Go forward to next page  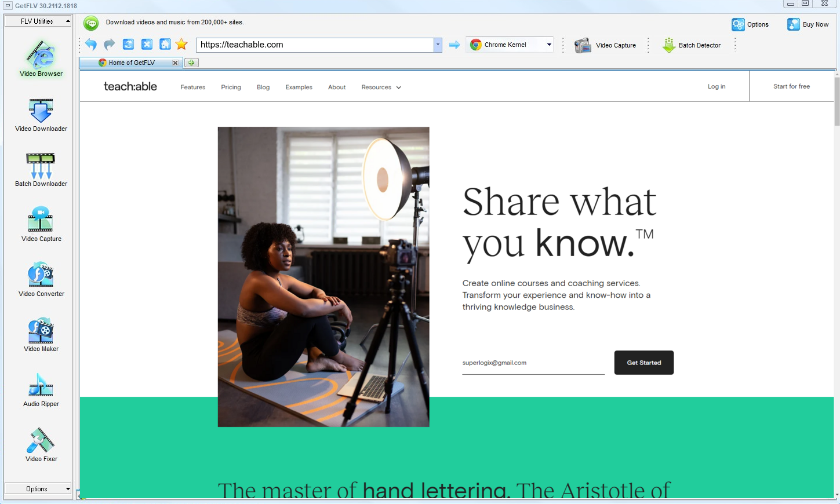coord(110,45)
